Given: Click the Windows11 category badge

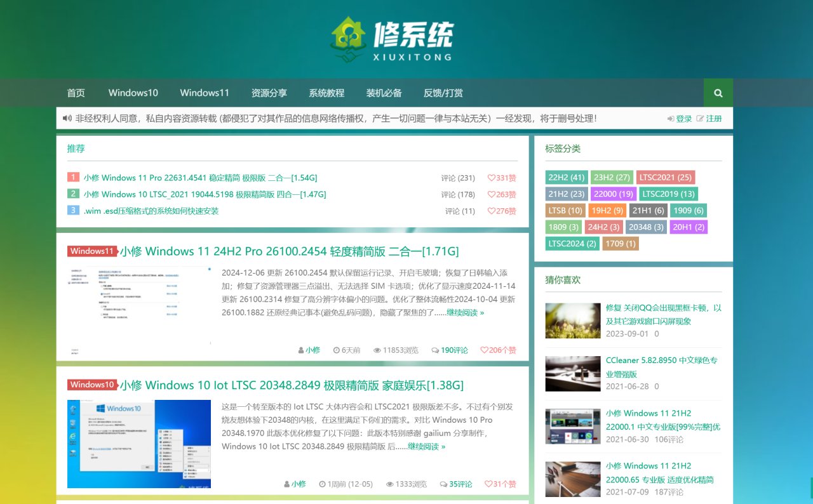Looking at the screenshot, I should 92,251.
